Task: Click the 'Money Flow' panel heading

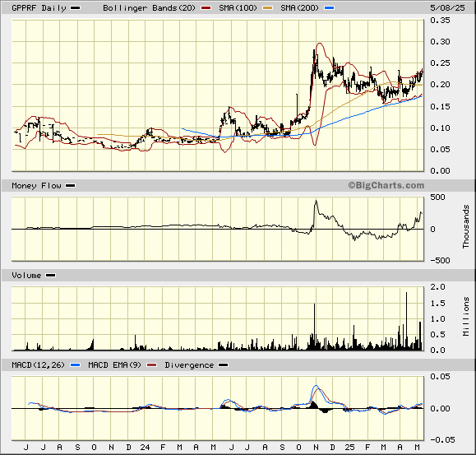Action: (36, 186)
